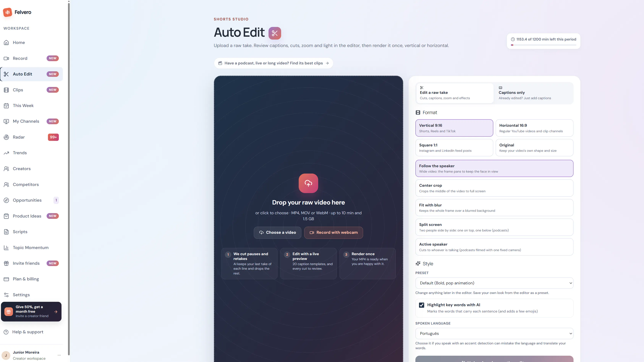Click the Junior Moreira avatar circle
The image size is (644, 362).
point(6,355)
